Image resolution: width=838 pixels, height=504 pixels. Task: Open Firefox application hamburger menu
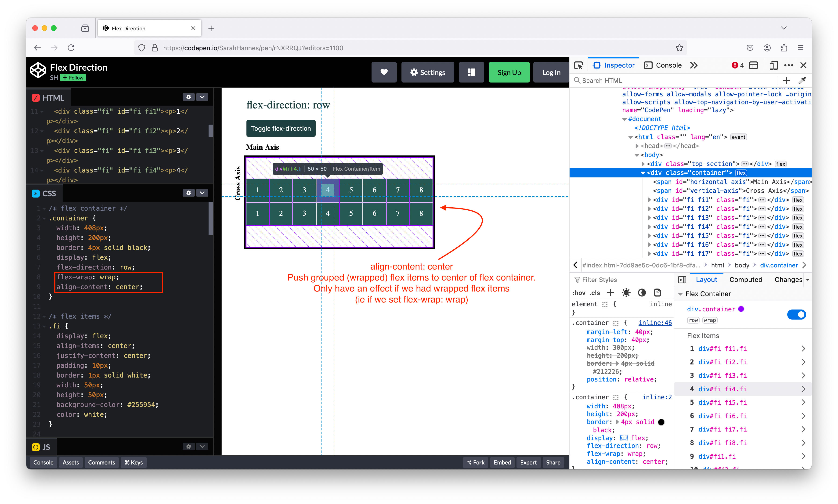tap(801, 48)
